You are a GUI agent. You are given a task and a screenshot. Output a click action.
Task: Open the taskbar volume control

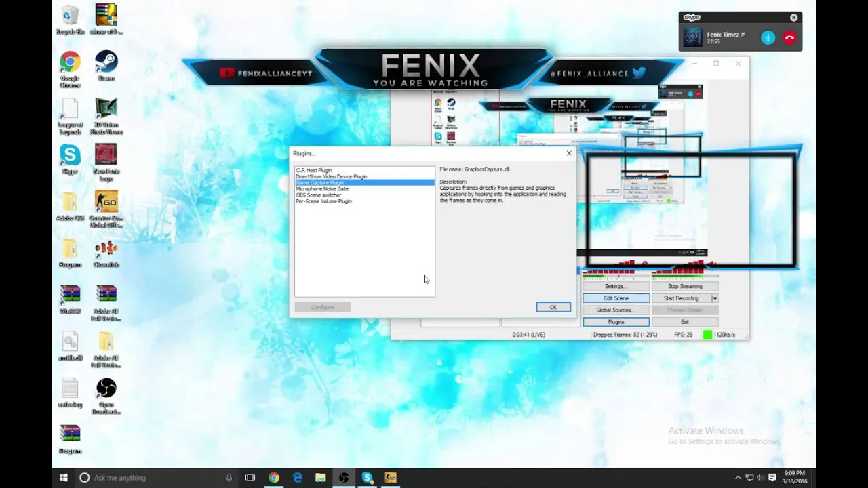coord(760,478)
